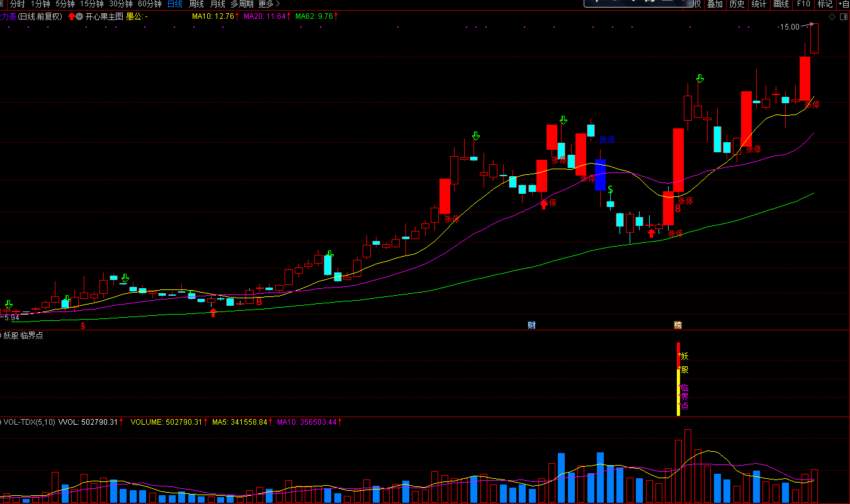Select the 15分钟 period tab
The height and width of the screenshot is (504, 850).
point(92,4)
